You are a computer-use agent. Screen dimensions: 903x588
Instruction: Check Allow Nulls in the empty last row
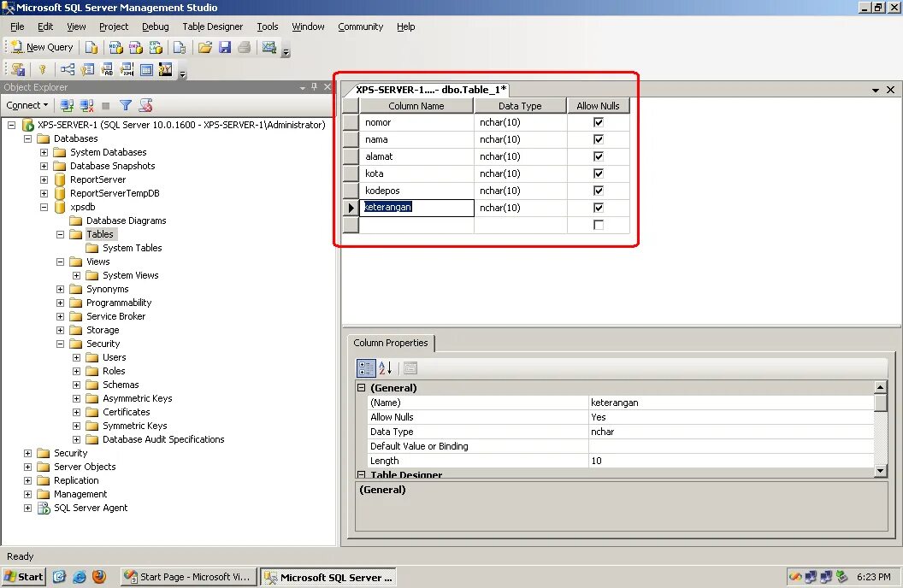pos(599,225)
